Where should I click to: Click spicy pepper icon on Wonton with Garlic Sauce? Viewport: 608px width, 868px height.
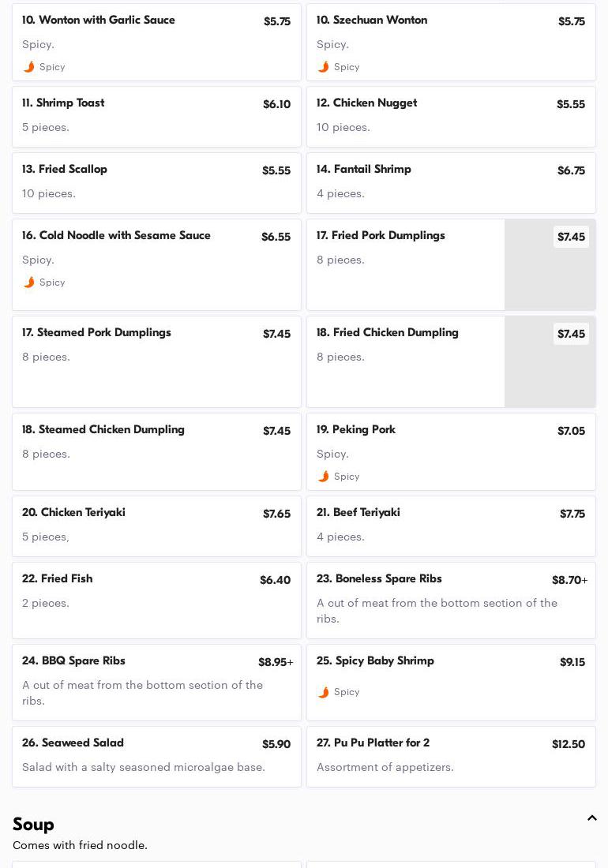click(29, 67)
